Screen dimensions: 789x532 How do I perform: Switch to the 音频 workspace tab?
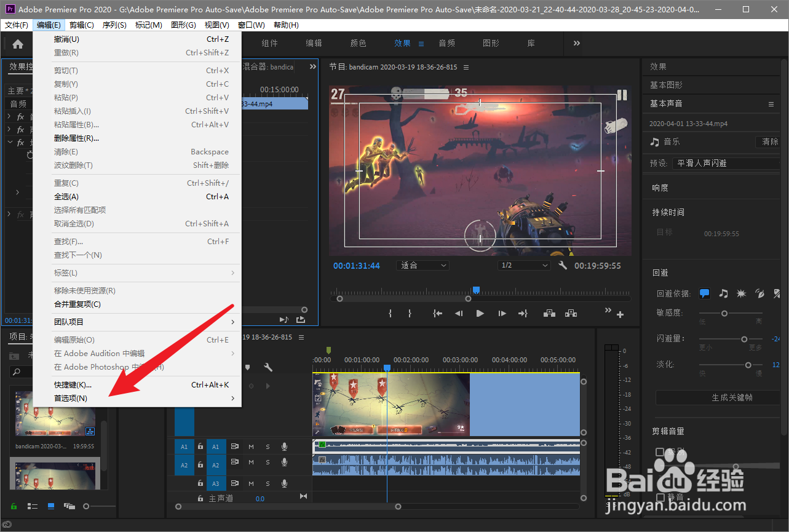click(x=447, y=43)
